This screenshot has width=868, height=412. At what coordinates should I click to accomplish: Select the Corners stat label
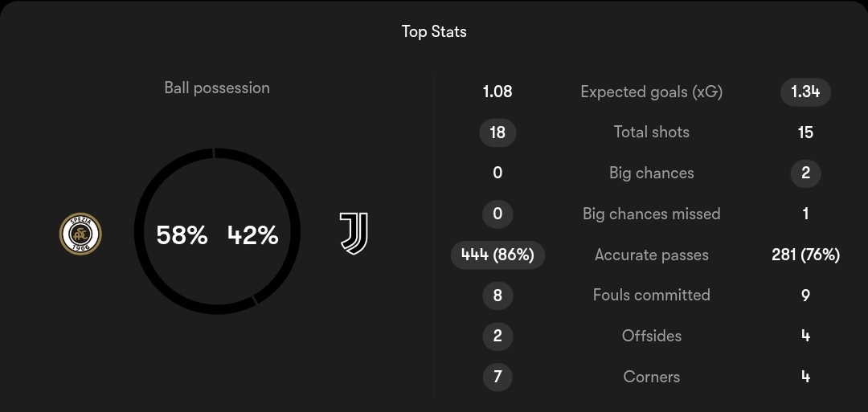pos(652,377)
